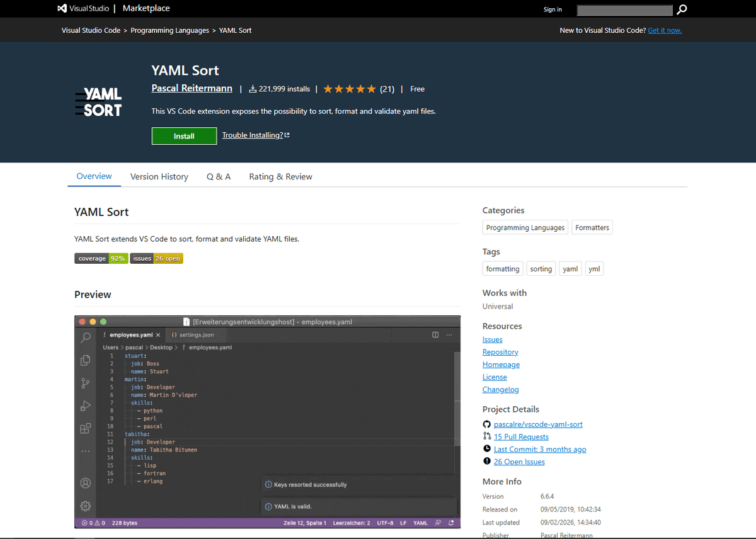Open the Homepage resource link
756x539 pixels.
[501, 365]
